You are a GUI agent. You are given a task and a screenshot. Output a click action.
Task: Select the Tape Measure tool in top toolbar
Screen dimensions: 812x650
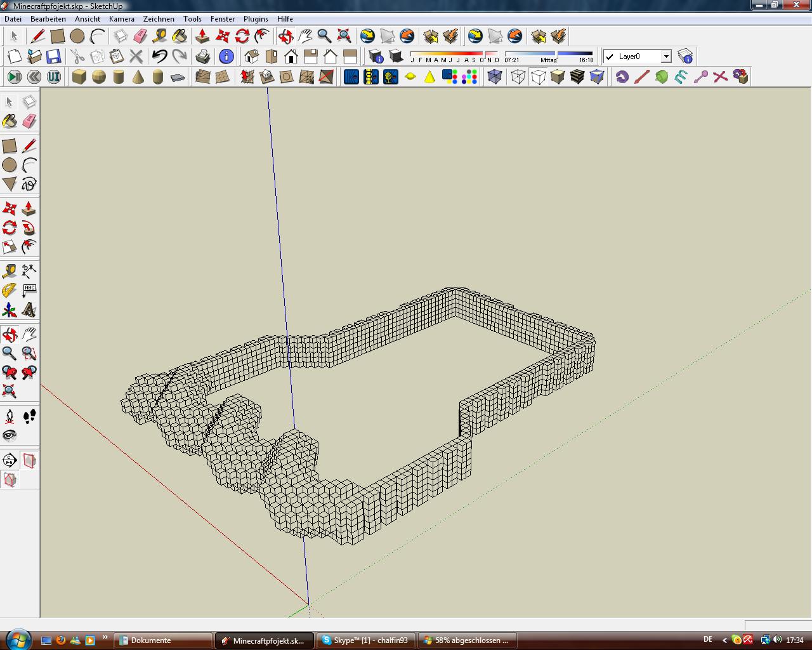[x=160, y=36]
